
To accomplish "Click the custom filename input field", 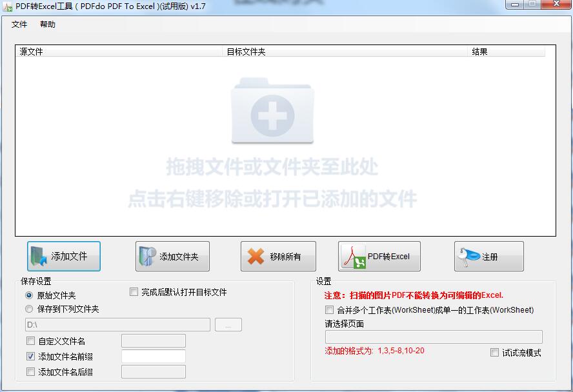I will pos(154,341).
